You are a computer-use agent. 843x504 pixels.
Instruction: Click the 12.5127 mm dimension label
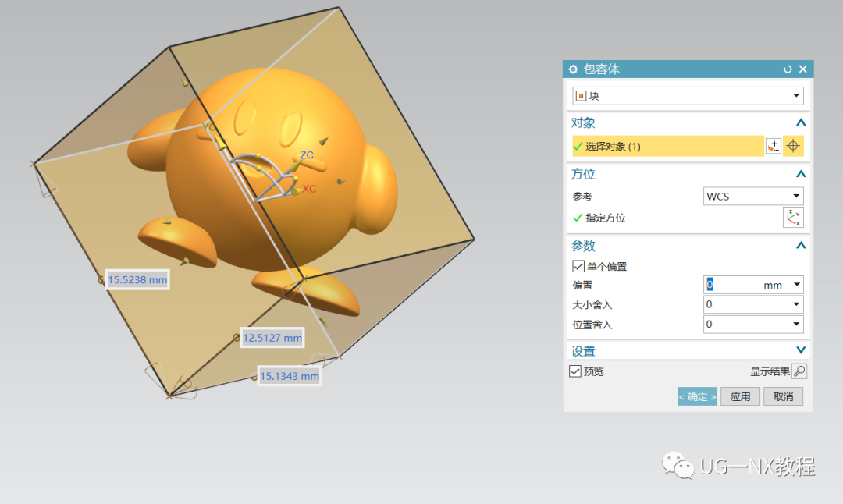pos(272,338)
